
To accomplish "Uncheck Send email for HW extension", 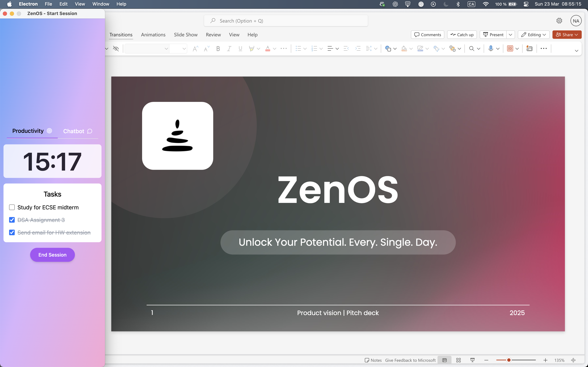I will click(x=12, y=233).
